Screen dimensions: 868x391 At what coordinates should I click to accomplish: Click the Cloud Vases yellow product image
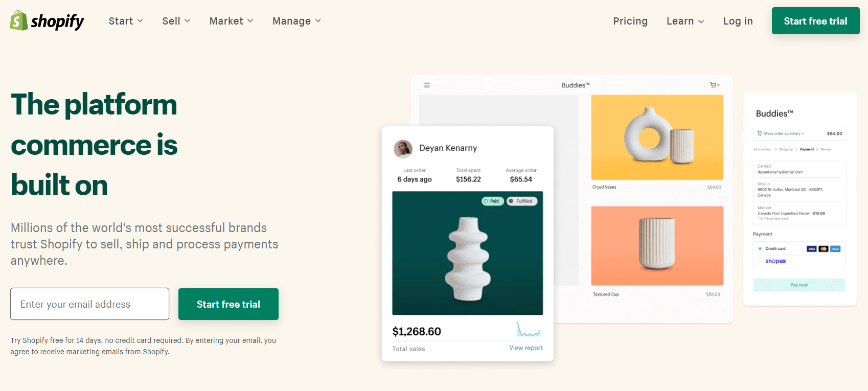(x=657, y=137)
